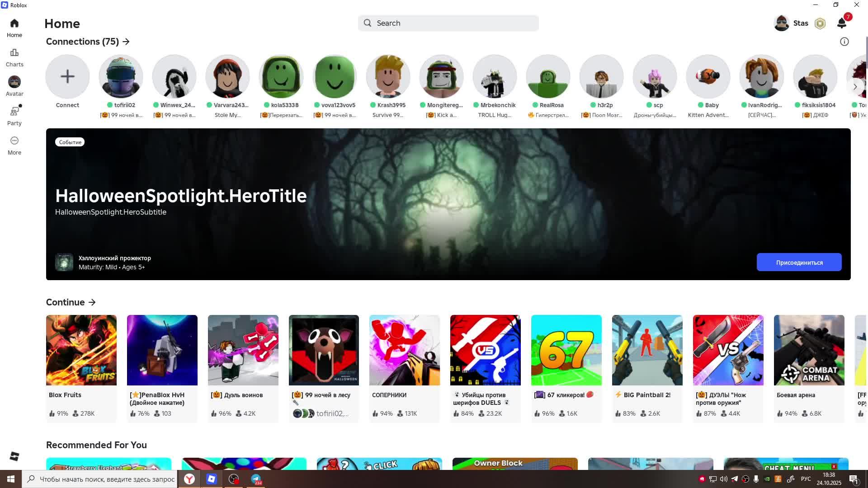This screenshot has width=868, height=488.
Task: Open the Stas profile menu
Action: point(791,23)
